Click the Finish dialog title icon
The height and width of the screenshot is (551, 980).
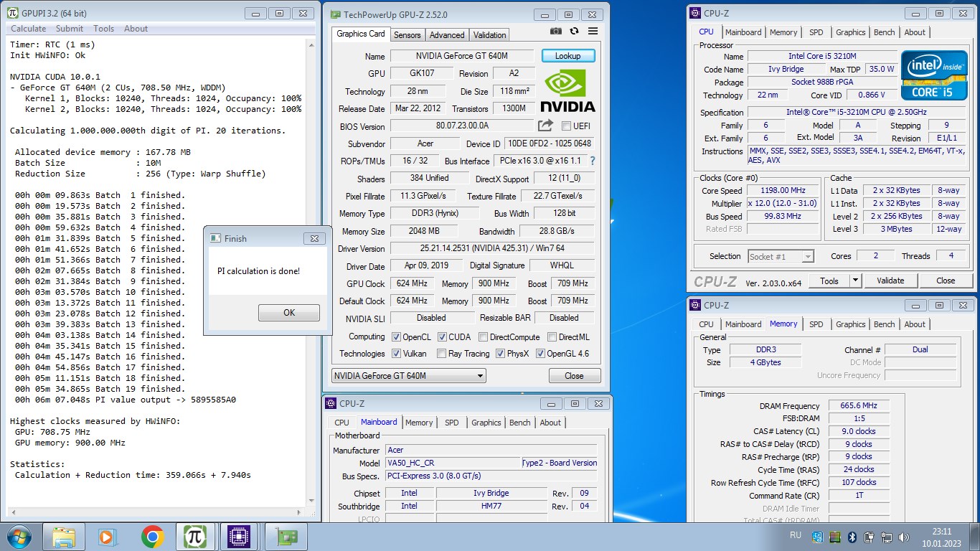[215, 238]
